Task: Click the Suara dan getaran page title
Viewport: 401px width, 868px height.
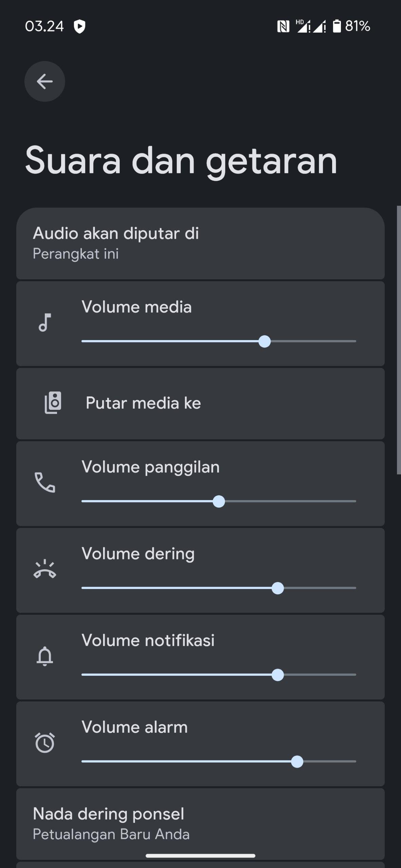Action: (181, 161)
